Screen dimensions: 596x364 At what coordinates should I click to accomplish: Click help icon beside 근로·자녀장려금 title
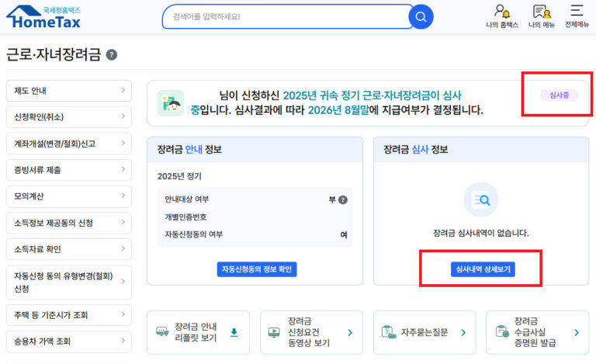tap(112, 54)
